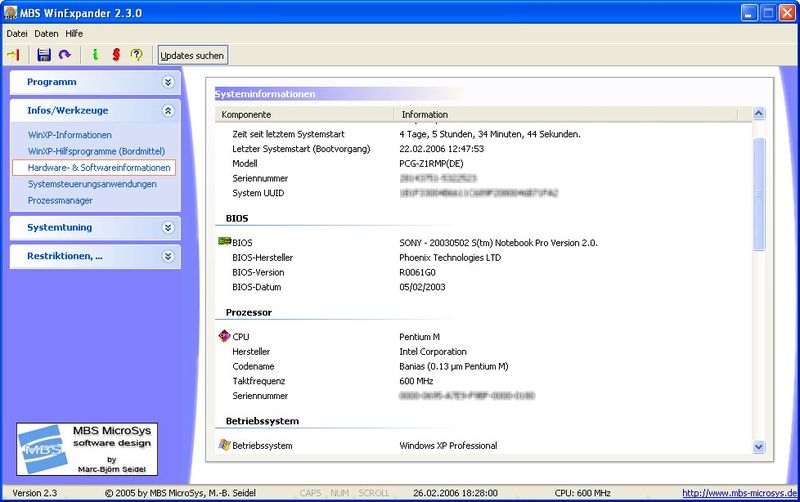Image resolution: width=800 pixels, height=502 pixels.
Task: Expand the Restriktionen sidebar section
Action: point(168,257)
